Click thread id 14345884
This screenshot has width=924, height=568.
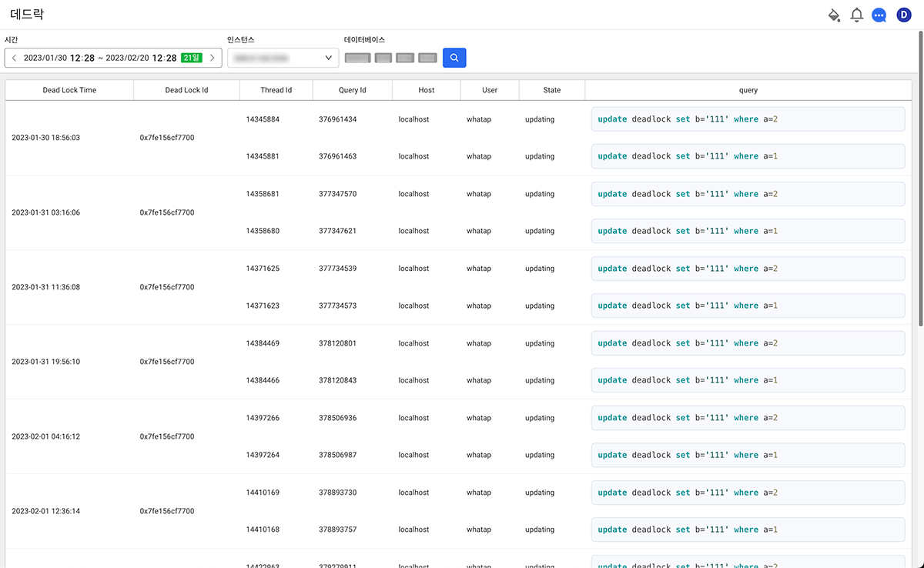click(x=263, y=119)
